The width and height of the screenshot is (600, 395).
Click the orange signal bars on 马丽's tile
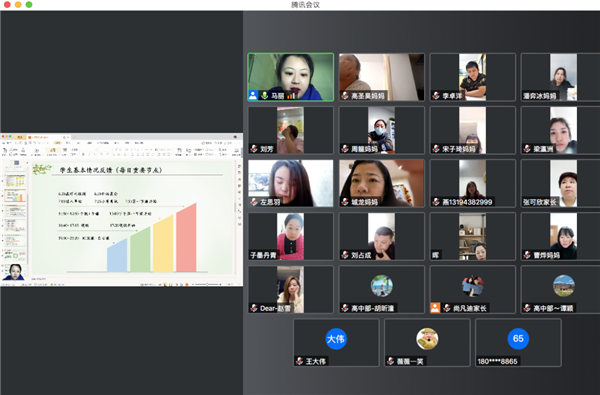(x=291, y=95)
